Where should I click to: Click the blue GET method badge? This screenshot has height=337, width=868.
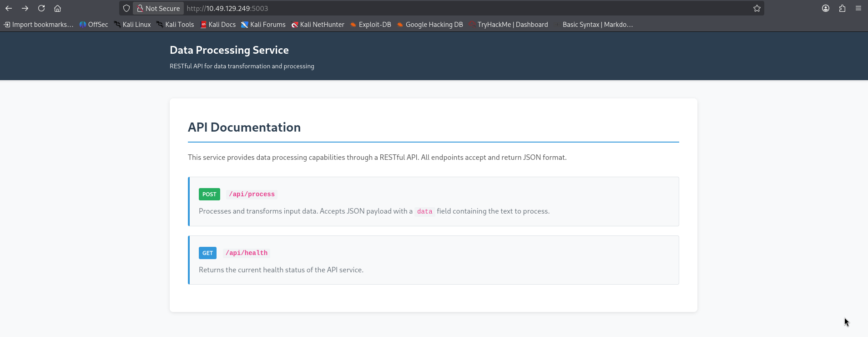(x=207, y=253)
